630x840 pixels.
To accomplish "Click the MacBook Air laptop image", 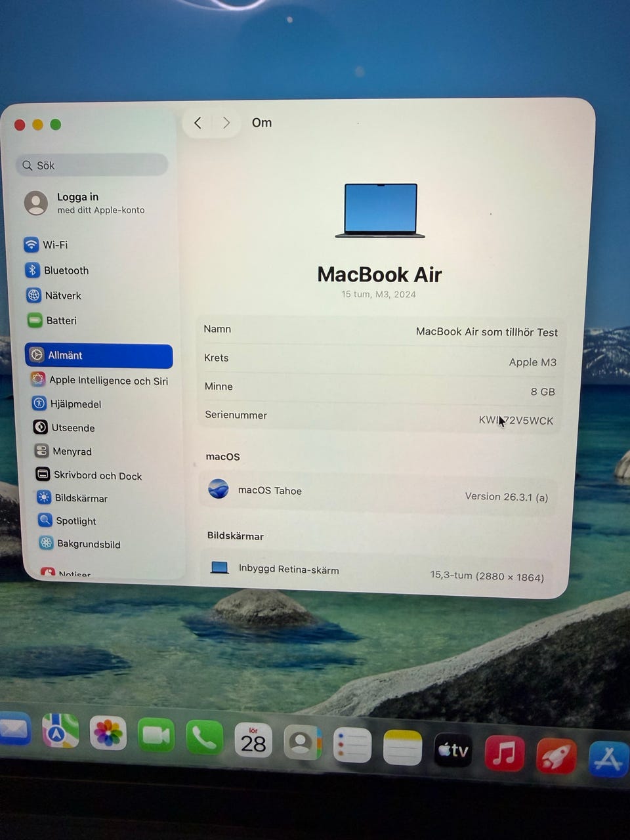I will point(380,211).
